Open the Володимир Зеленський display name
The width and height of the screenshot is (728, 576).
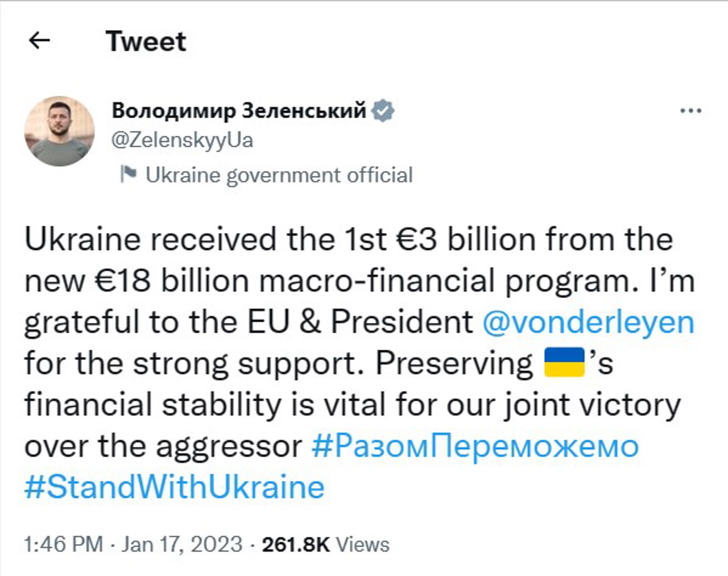point(239,110)
